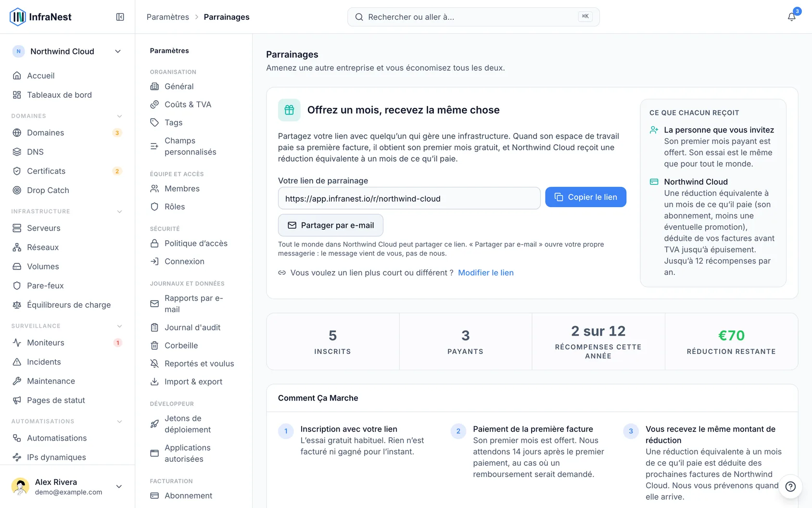812x508 pixels.
Task: Open the notifications bell
Action: coord(791,17)
